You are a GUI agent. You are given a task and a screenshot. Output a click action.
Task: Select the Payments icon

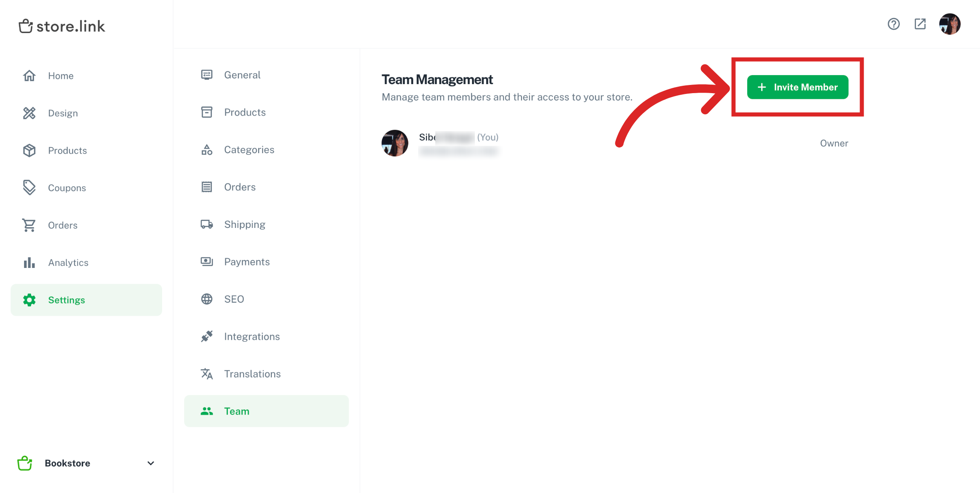pyautogui.click(x=207, y=261)
